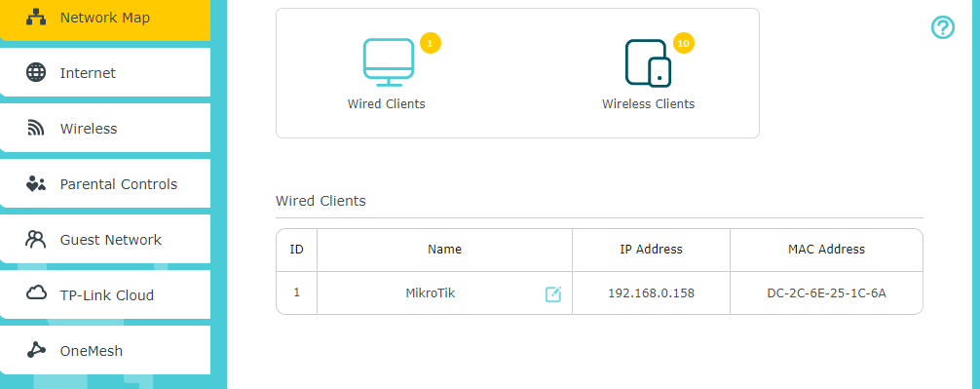Open the TP-Link Cloud menu item
980x389 pixels.
tap(105, 295)
